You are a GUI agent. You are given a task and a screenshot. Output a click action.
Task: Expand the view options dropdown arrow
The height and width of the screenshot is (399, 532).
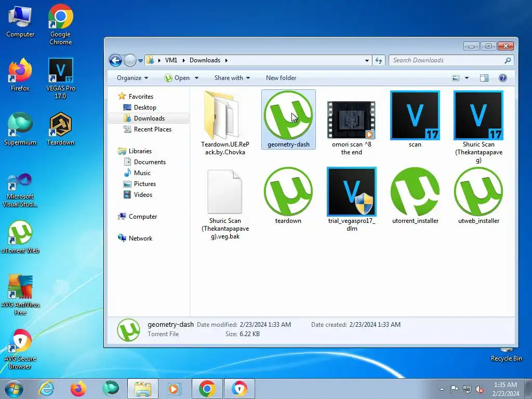pos(467,78)
